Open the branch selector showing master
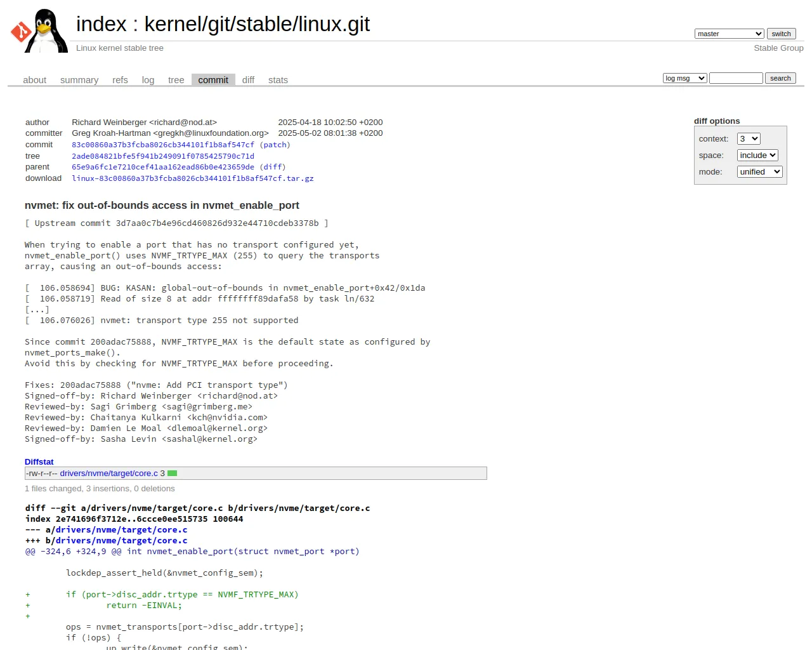The image size is (812, 650). coord(729,34)
